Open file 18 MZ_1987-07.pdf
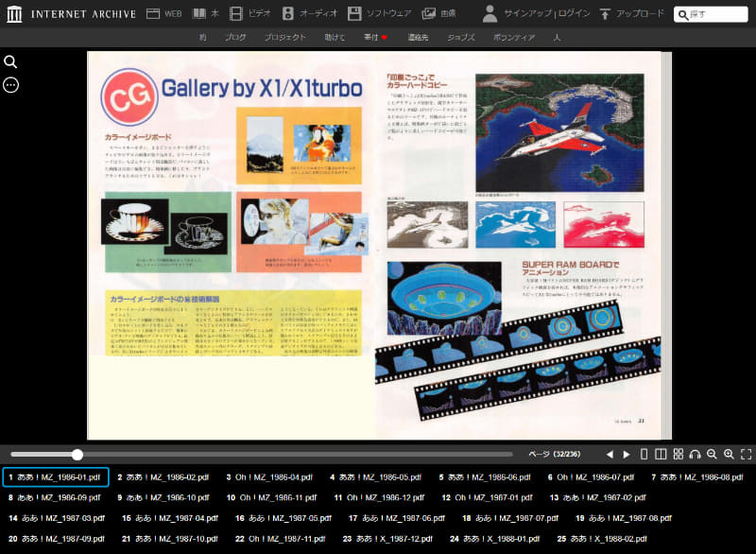 tap(510, 518)
